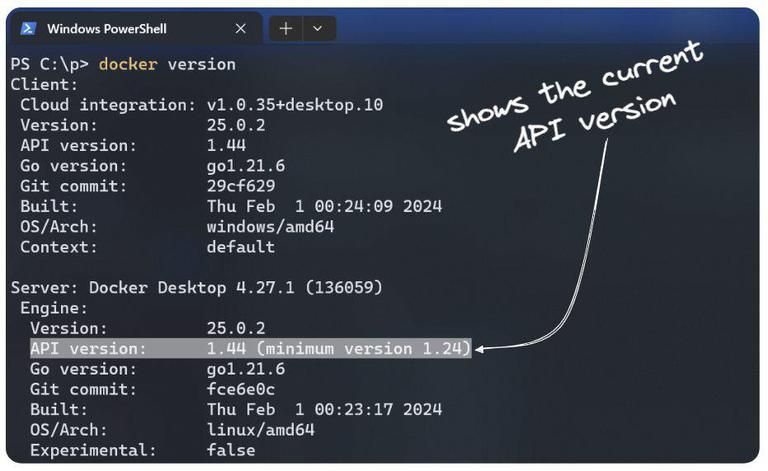Click Server Built date '00:23:17 2024'
The height and width of the screenshot is (471, 768).
point(378,409)
